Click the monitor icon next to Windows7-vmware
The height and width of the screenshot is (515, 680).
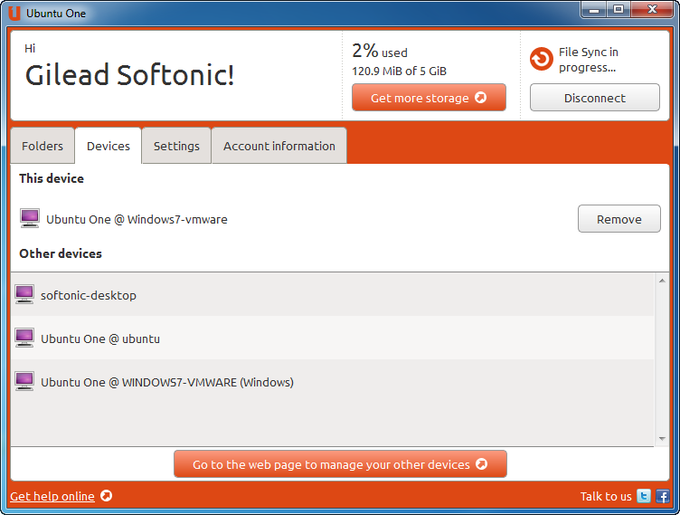pyautogui.click(x=30, y=218)
